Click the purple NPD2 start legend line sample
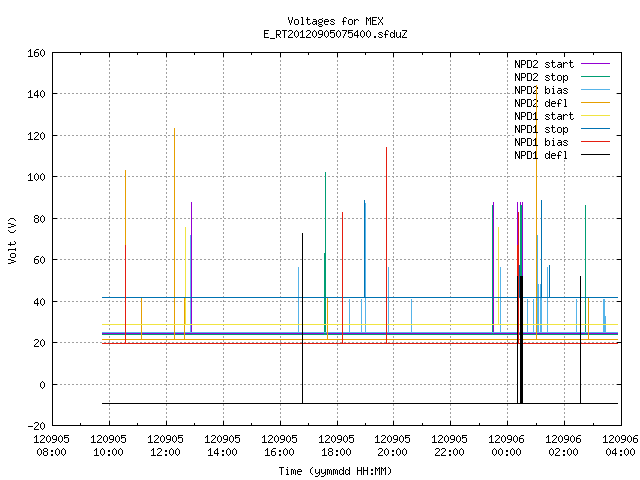 595,64
